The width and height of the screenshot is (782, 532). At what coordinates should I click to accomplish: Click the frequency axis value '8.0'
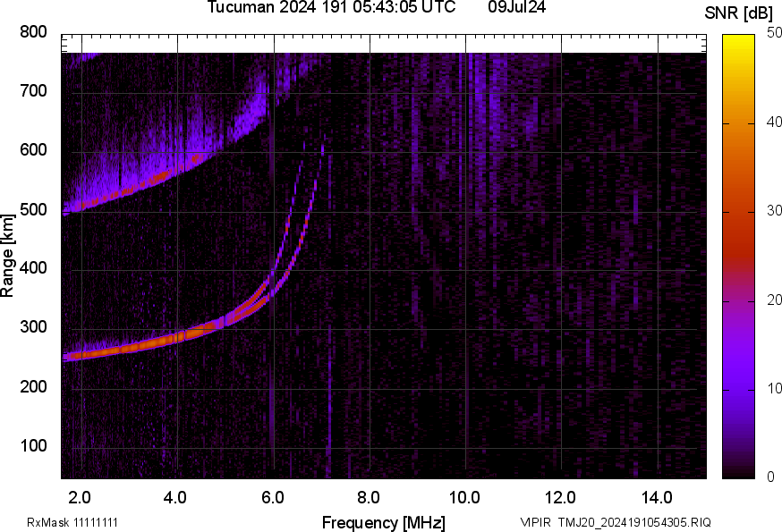369,498
